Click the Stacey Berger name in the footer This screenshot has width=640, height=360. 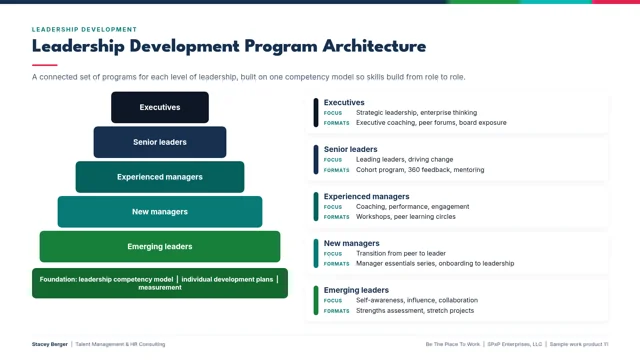pyautogui.click(x=50, y=344)
